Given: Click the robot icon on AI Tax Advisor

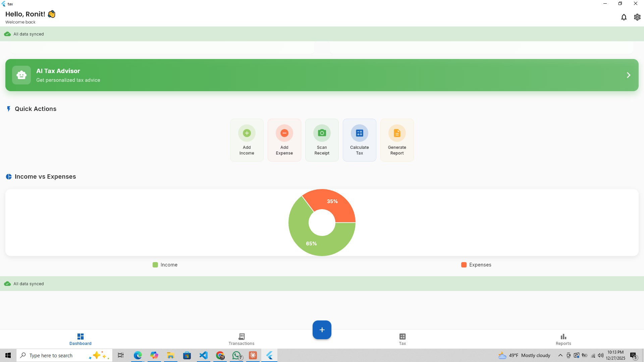Looking at the screenshot, I should tap(21, 75).
